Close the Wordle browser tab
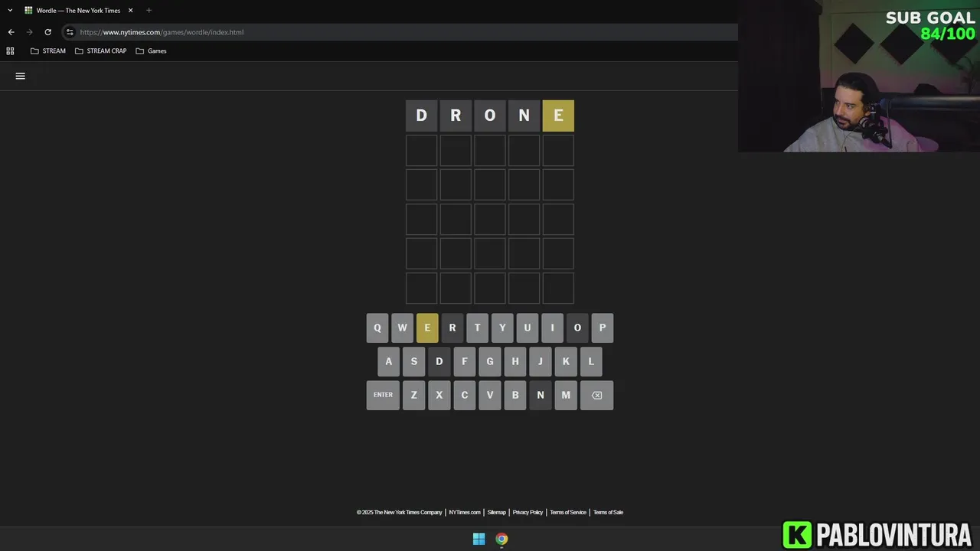Image resolution: width=980 pixels, height=551 pixels. [130, 10]
